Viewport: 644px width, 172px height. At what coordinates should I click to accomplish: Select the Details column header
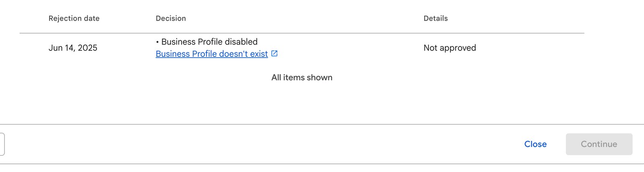436,19
